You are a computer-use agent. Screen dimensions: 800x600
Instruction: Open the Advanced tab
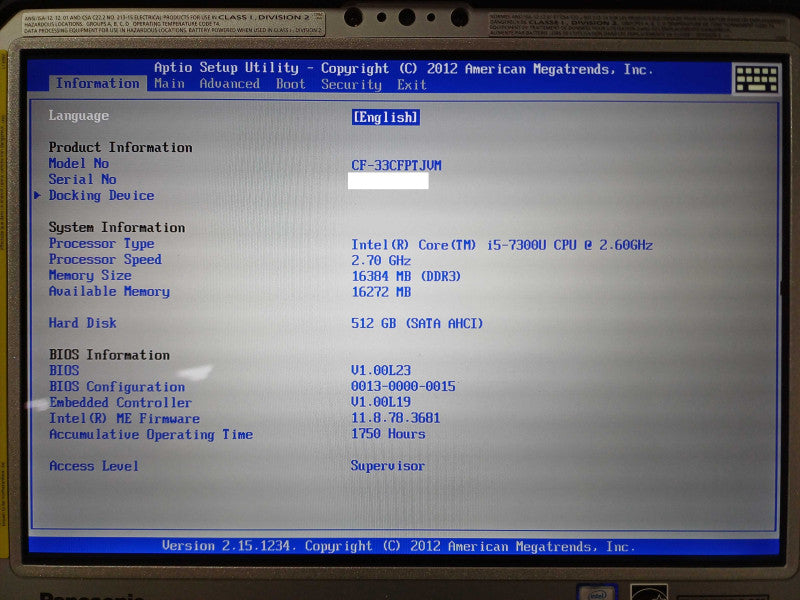(230, 84)
